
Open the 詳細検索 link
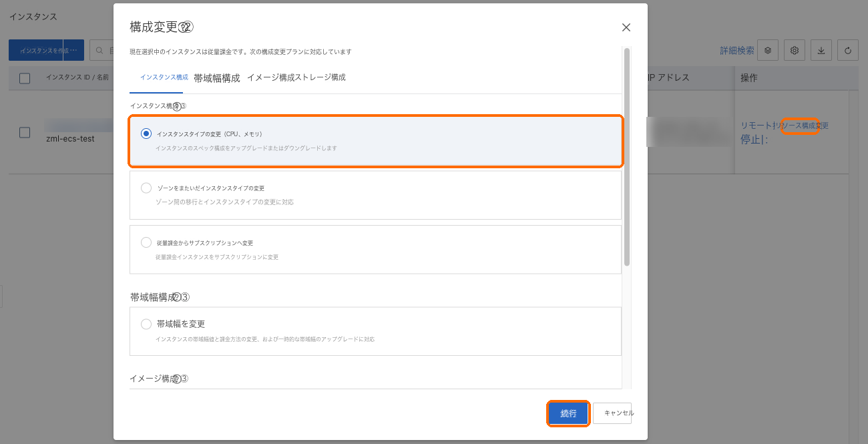pyautogui.click(x=737, y=50)
